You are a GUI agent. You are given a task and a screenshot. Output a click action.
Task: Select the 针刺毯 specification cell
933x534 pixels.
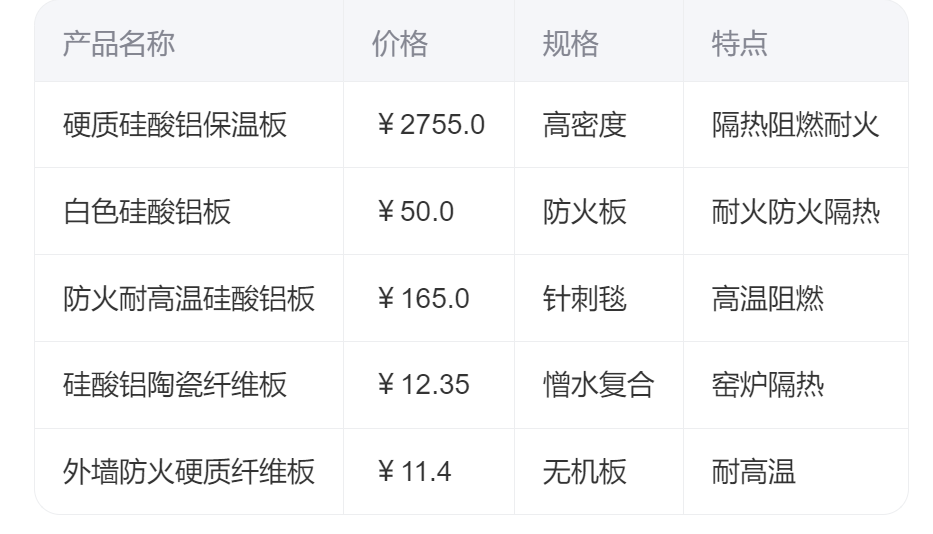pos(584,298)
